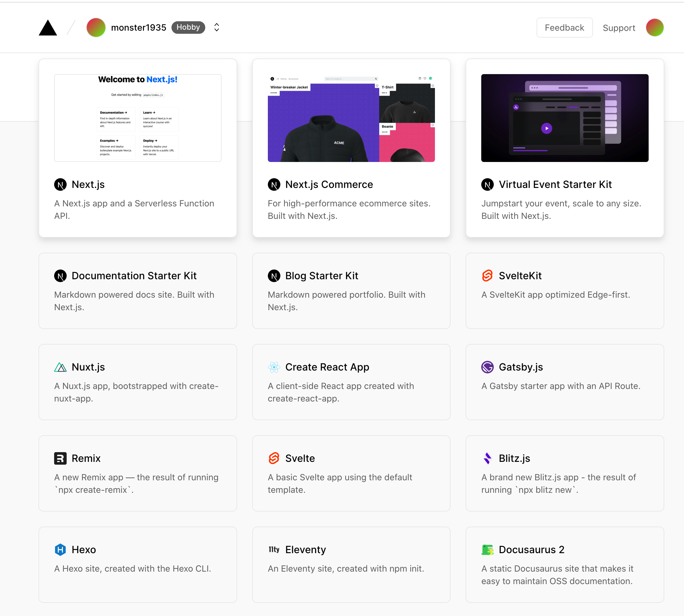The image size is (684, 616).
Task: Open the Gatsby.js template title
Action: point(521,367)
